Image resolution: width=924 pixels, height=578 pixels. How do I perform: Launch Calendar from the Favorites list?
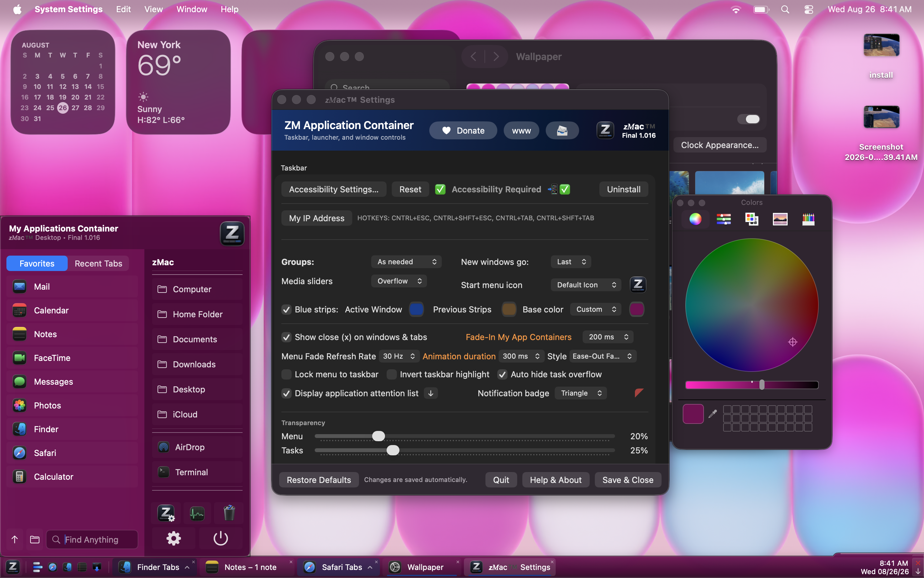point(72,311)
